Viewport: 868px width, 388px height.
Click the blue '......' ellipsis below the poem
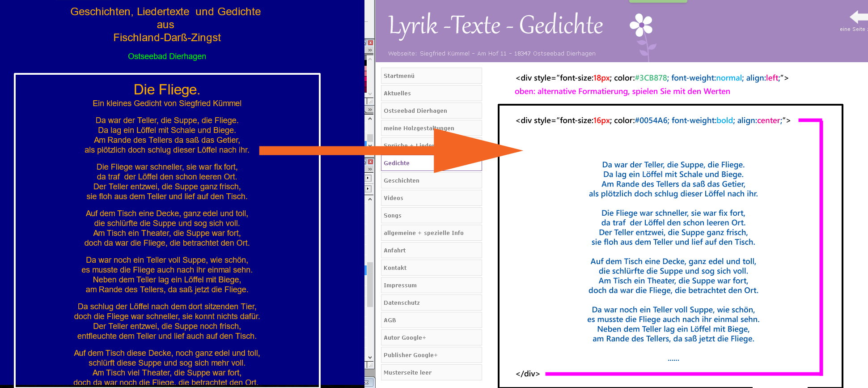point(673,359)
